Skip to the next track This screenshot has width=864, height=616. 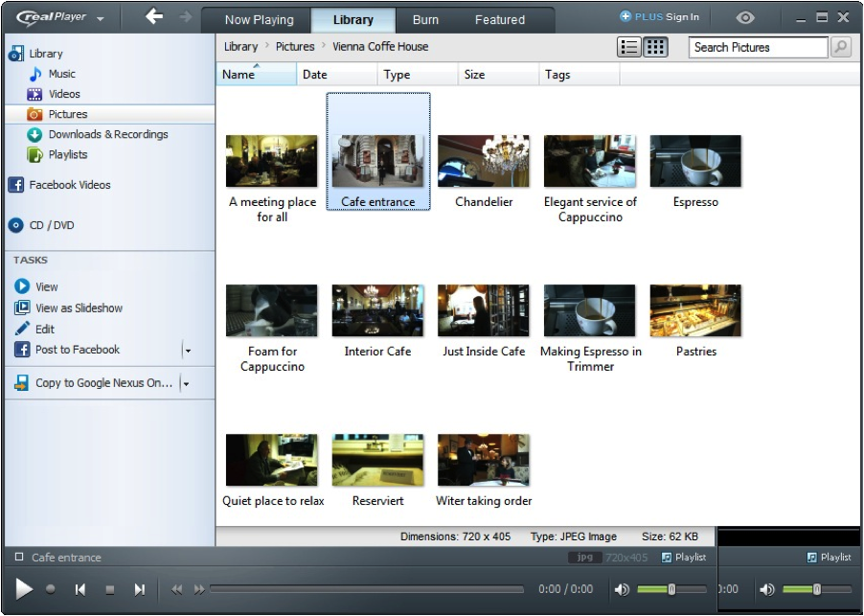point(140,589)
